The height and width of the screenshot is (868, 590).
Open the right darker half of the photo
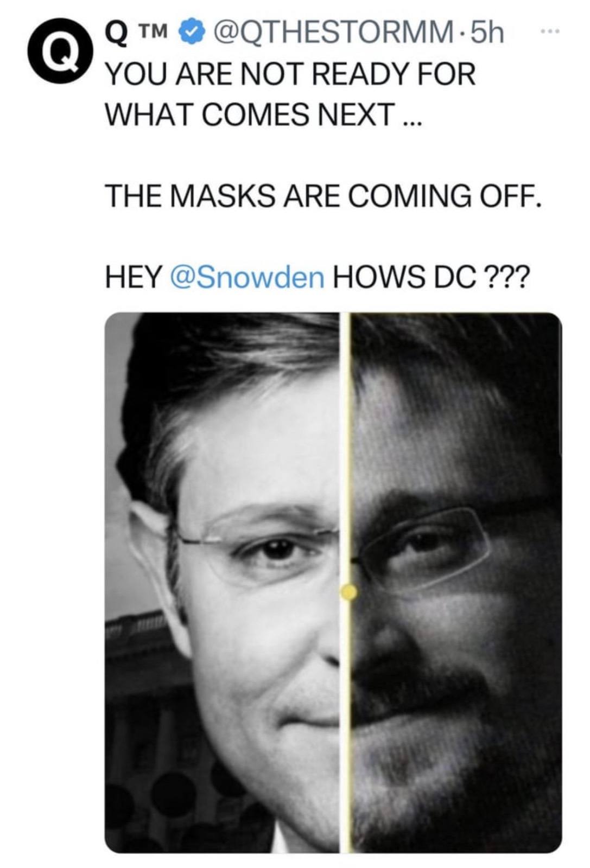click(456, 583)
